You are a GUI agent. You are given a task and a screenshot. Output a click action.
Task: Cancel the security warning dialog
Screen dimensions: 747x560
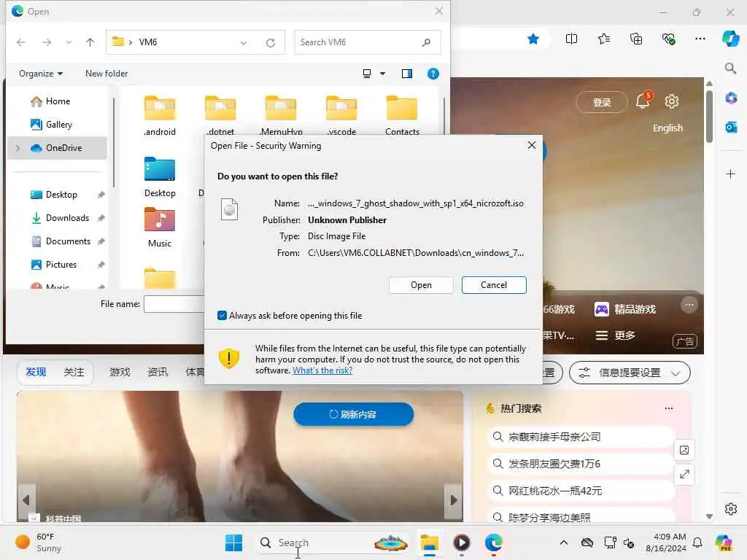[x=494, y=285]
